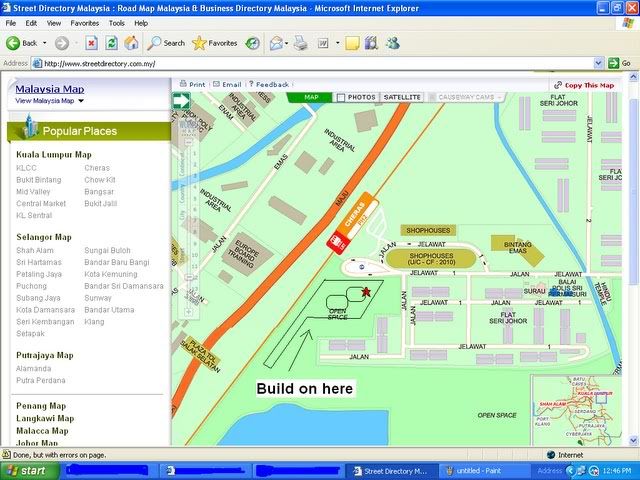Open the Favorites star in the toolbar
This screenshot has height=480, width=640.
pos(215,43)
